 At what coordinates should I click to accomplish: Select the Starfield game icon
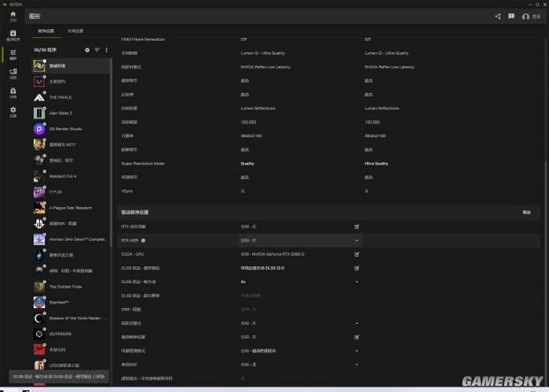(39, 303)
